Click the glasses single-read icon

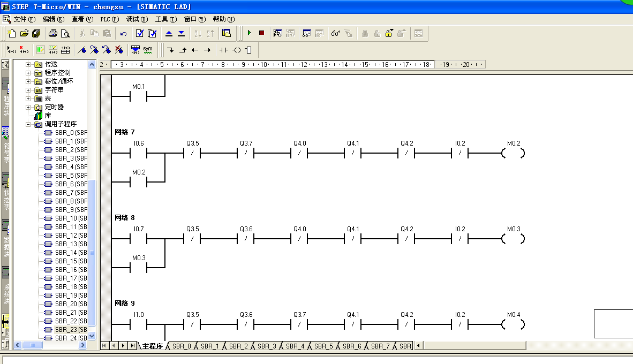coord(335,34)
